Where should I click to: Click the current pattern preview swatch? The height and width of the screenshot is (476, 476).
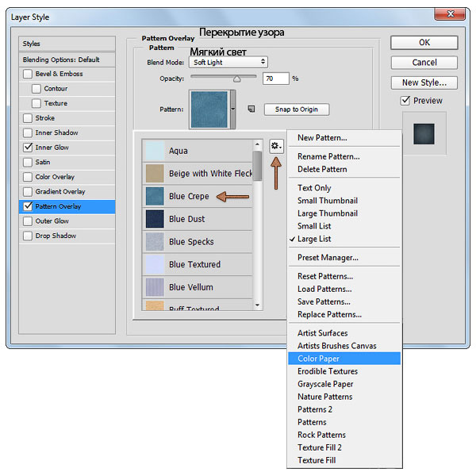(x=209, y=109)
